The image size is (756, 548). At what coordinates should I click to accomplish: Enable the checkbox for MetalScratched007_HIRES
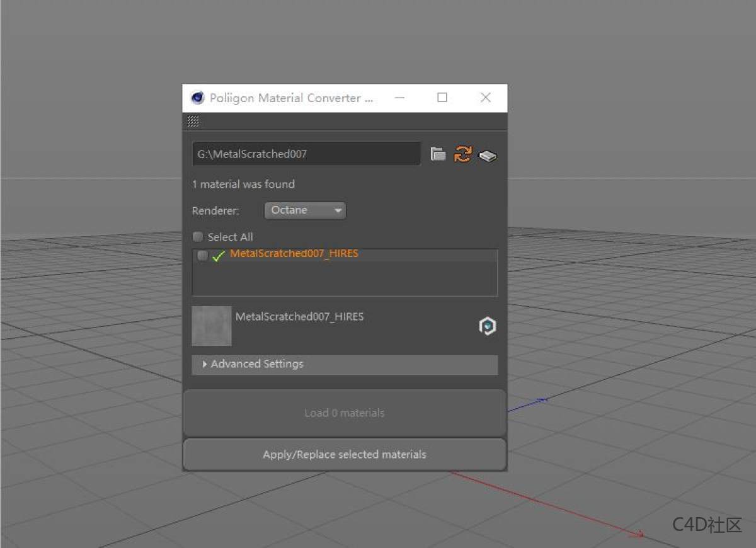pos(202,255)
